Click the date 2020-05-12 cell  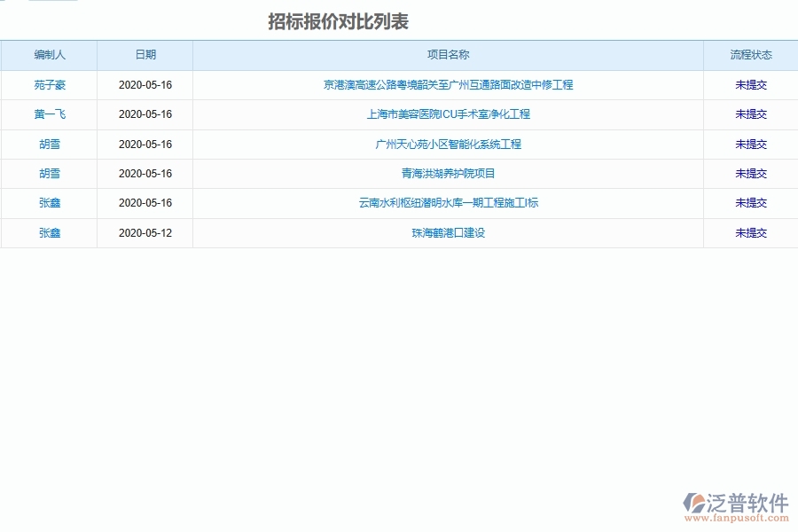click(145, 233)
